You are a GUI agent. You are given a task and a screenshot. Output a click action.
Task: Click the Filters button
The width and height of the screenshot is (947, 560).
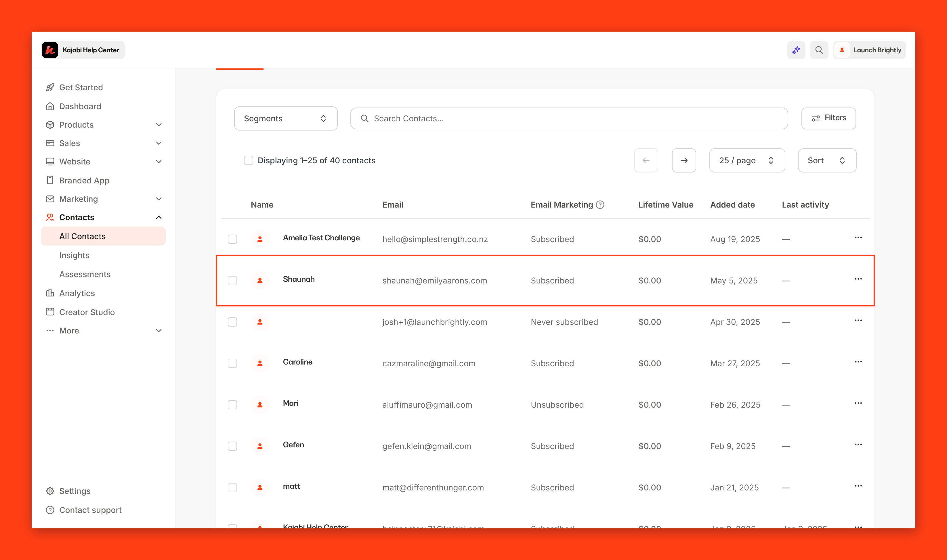click(x=828, y=118)
